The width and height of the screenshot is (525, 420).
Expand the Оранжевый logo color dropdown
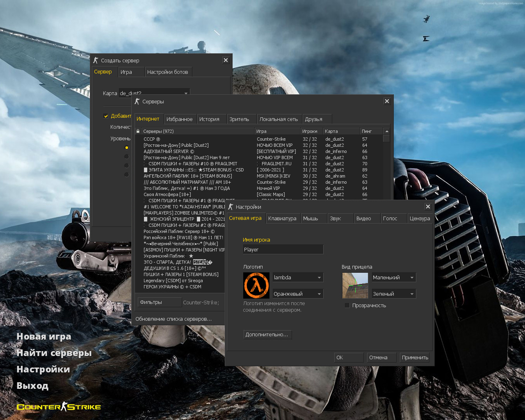[x=319, y=294]
